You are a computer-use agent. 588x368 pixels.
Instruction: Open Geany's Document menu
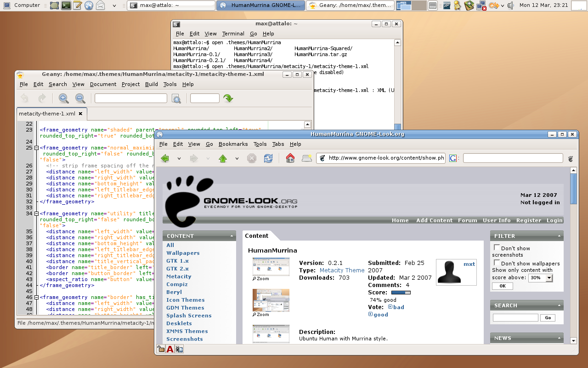[x=103, y=84]
